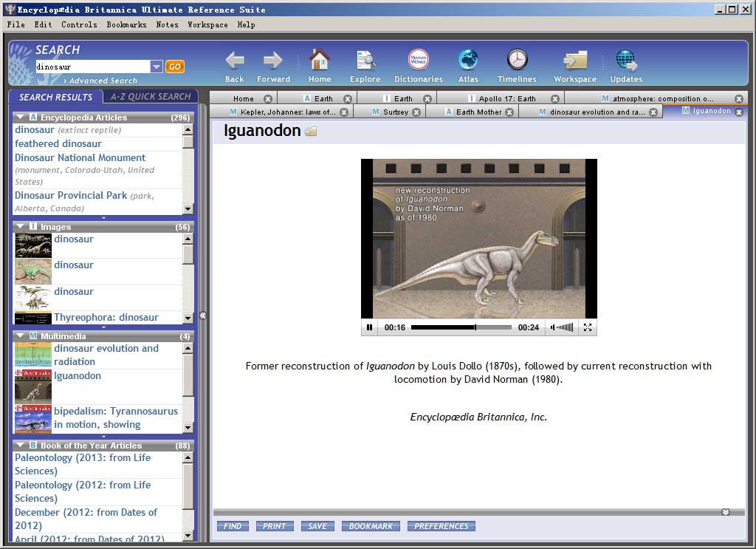Open the Controls menu

[79, 24]
